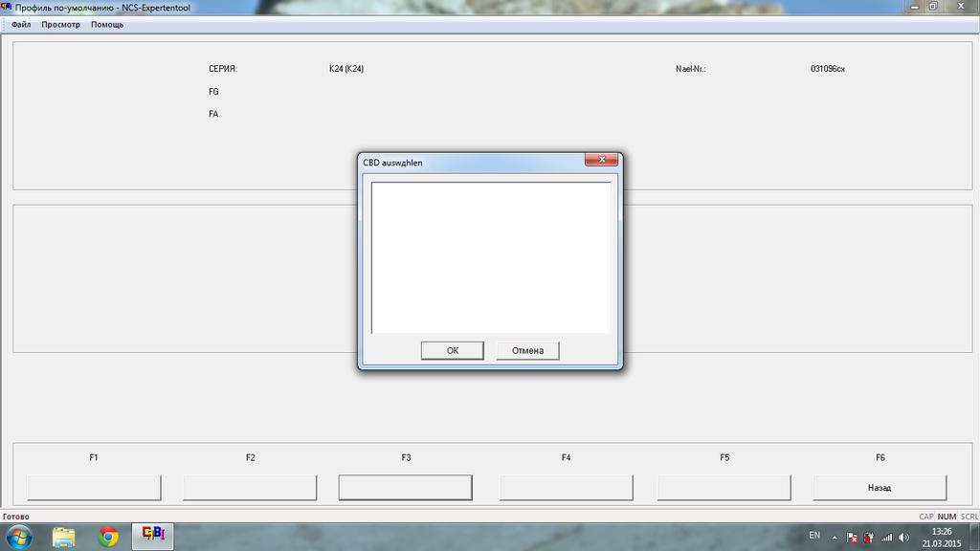Viewport: 980px width, 551px height.
Task: Open Windows Explorer from the taskbar
Action: (64, 536)
